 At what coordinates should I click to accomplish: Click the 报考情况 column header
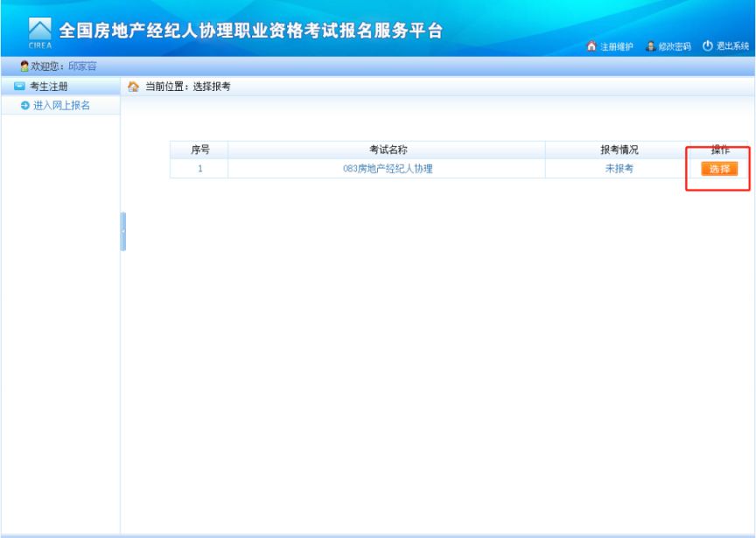click(619, 150)
